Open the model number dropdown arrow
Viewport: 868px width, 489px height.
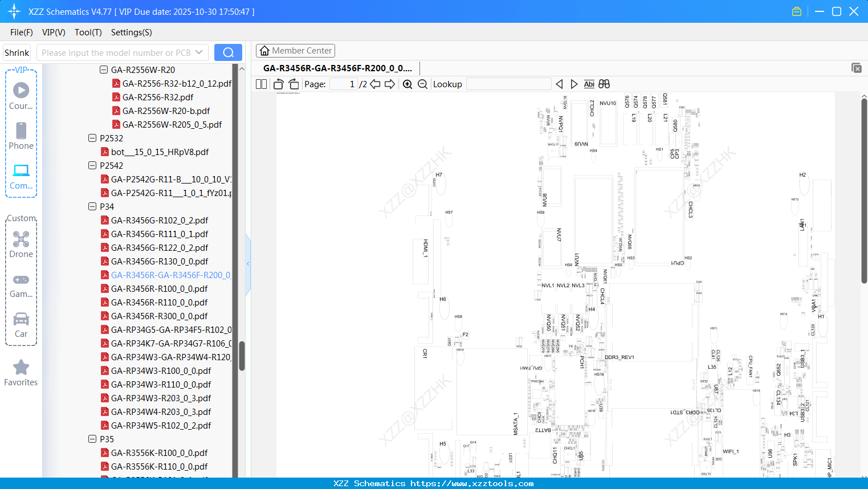(x=199, y=52)
